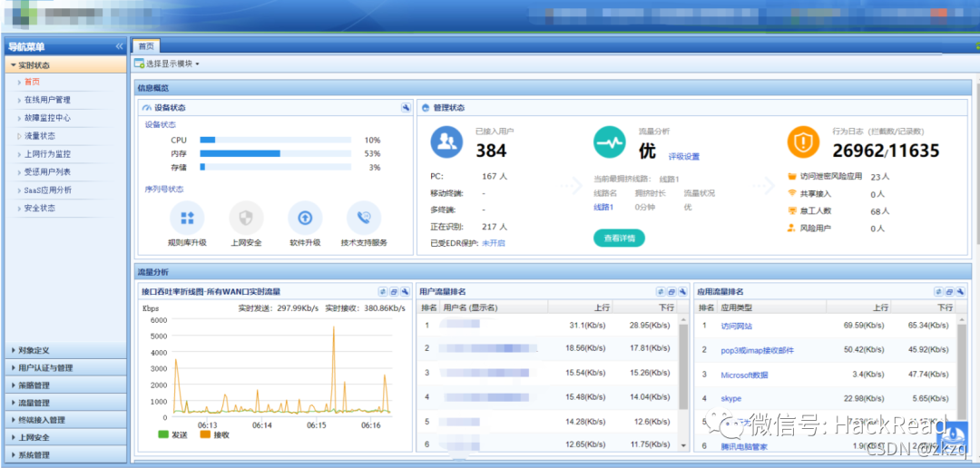Open the 评级设置 link
The image size is (980, 468).
684,157
